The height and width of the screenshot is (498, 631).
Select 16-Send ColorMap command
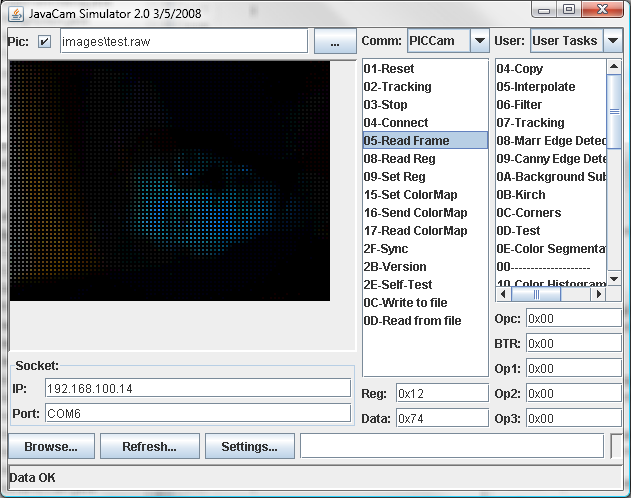coord(425,212)
